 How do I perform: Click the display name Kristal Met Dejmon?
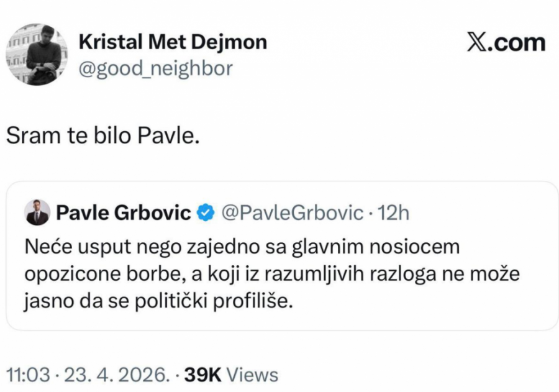tap(173, 42)
